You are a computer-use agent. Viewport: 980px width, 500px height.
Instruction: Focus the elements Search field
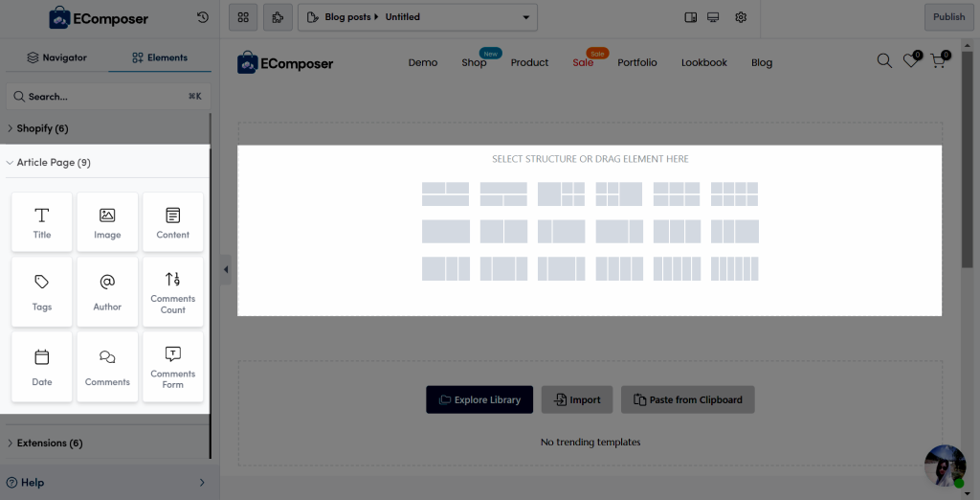tap(109, 97)
